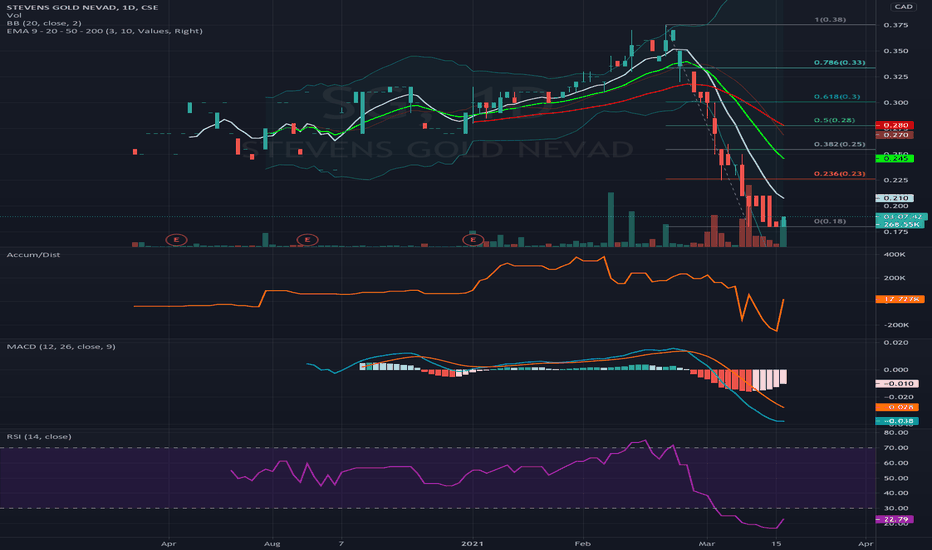Click the MACD (12, 26, close, 9) label
The height and width of the screenshot is (550, 932).
click(61, 346)
